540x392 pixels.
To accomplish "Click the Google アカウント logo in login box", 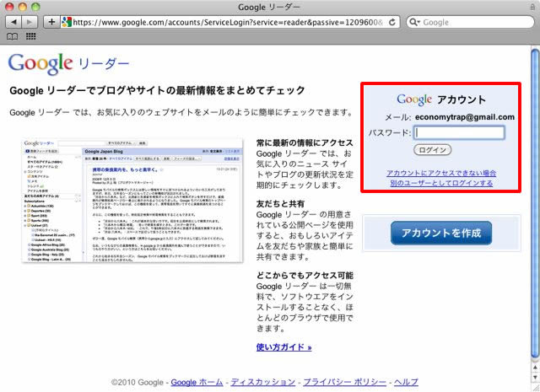I will click(441, 99).
